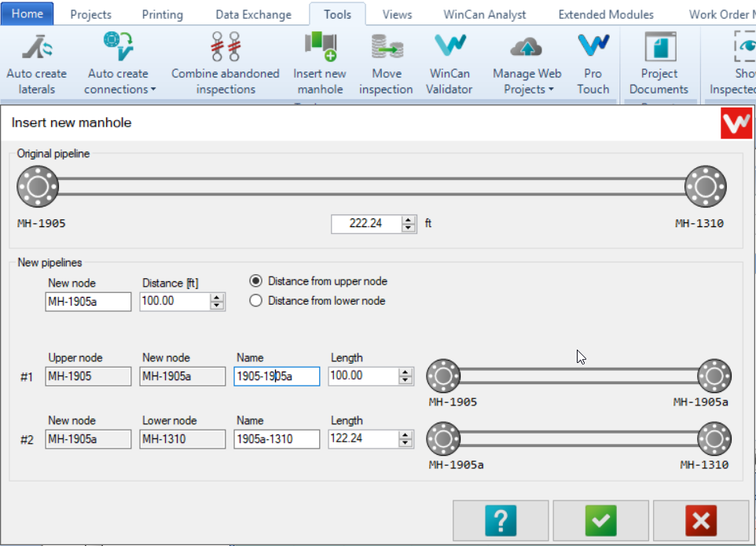Image resolution: width=756 pixels, height=546 pixels.
Task: Open the WinCan Analyst tab
Action: click(485, 14)
